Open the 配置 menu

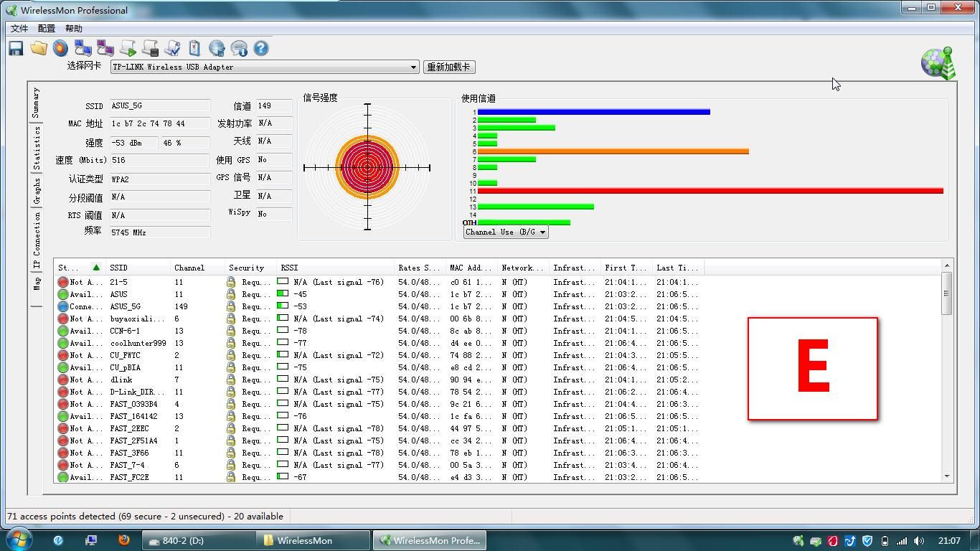click(x=47, y=29)
